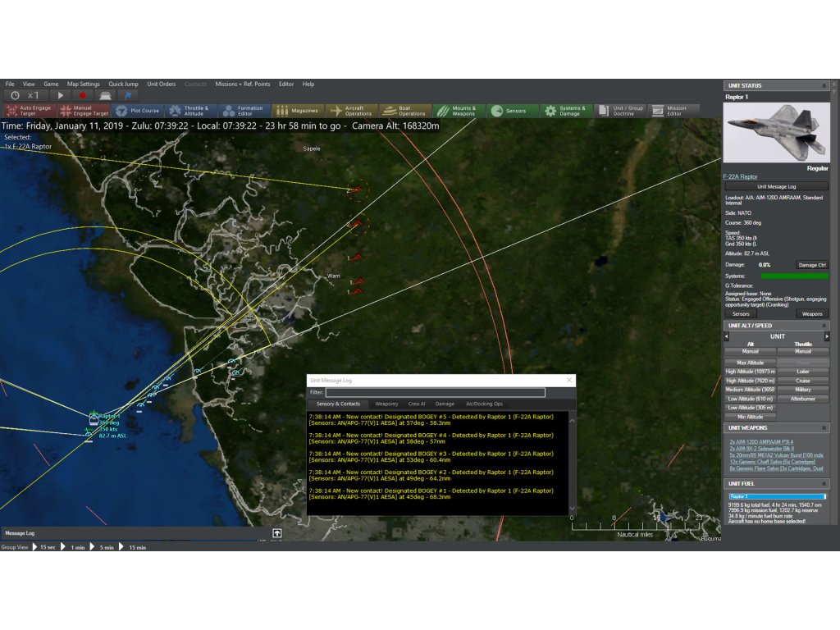Image resolution: width=840 pixels, height=630 pixels.
Task: Open the Quick Jump menu
Action: tap(123, 84)
